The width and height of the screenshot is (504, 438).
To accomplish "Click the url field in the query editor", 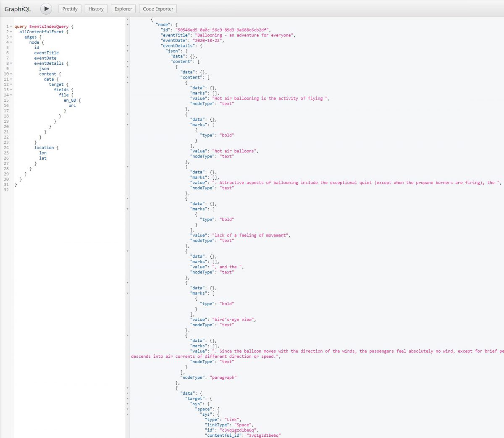I will 72,105.
